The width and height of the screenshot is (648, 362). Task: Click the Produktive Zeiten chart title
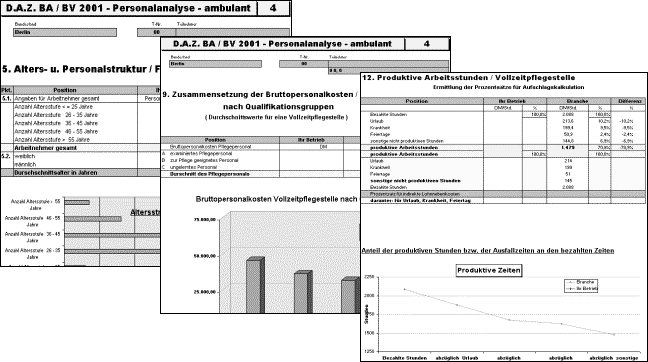[x=488, y=271]
